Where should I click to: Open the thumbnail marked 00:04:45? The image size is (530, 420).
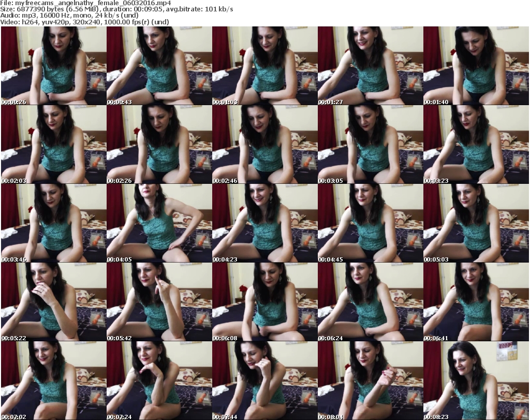[x=370, y=223]
